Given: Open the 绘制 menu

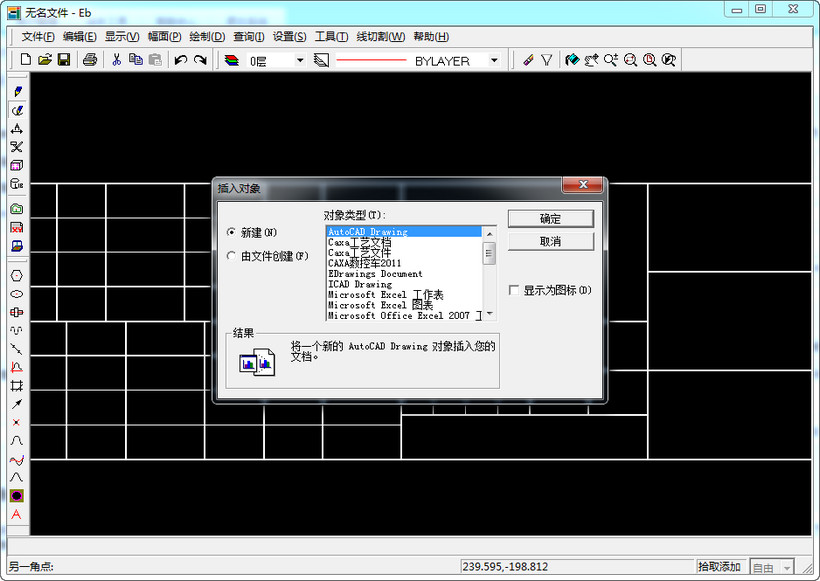Looking at the screenshot, I should point(207,37).
